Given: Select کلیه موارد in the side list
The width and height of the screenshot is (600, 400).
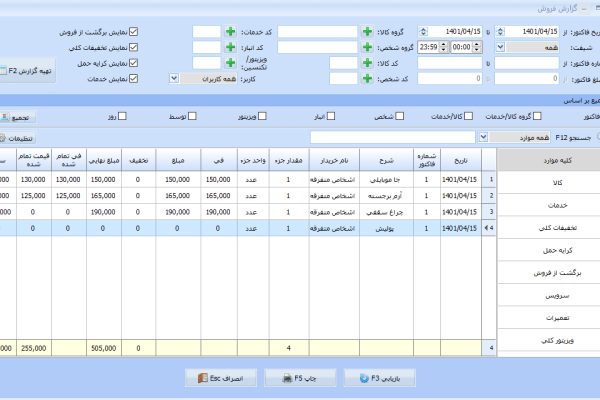Looking at the screenshot, I should point(549,160).
